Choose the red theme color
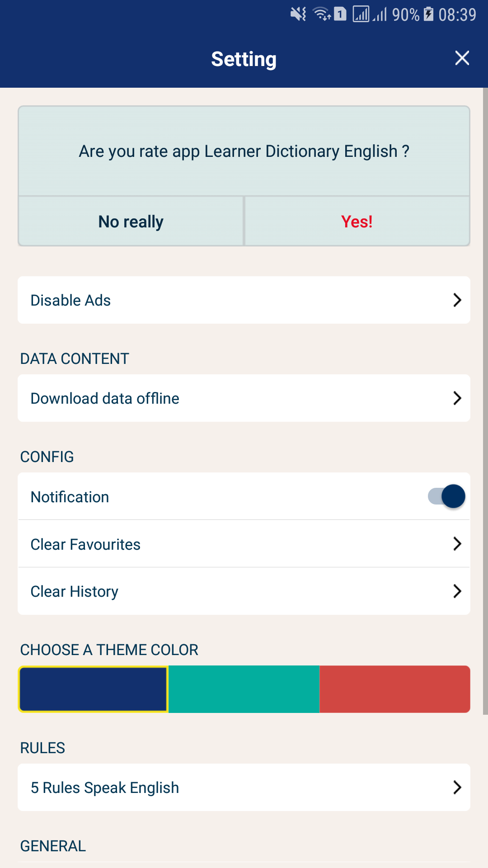This screenshot has height=868, width=488. [x=395, y=689]
